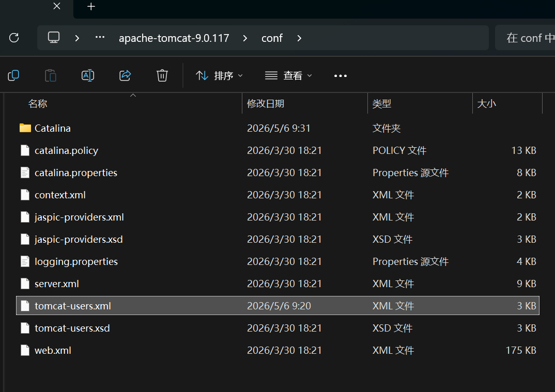Select tomcat-users.xml file name
Image resolution: width=555 pixels, height=392 pixels.
coord(72,306)
